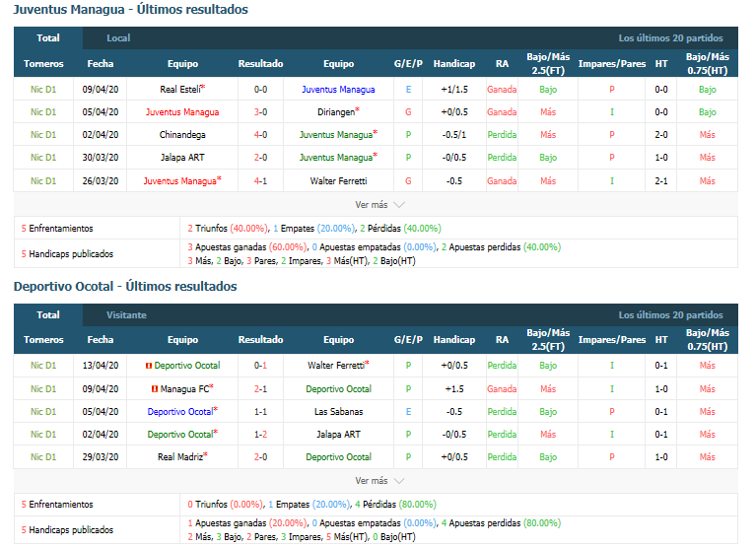Image resolution: width=756 pixels, height=548 pixels.
Task: Click Nic D1 tournament in 13/04/20 row
Action: coord(43,366)
